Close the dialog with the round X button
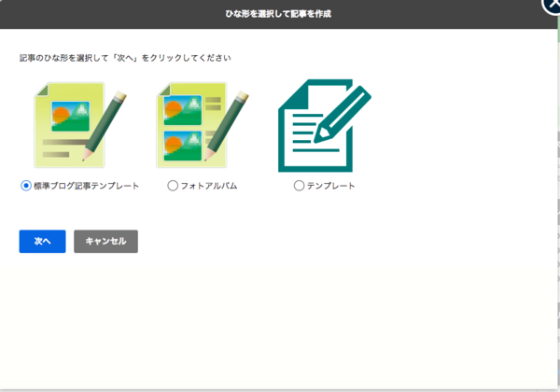Viewport: 560px width, 392px height. pyautogui.click(x=553, y=5)
